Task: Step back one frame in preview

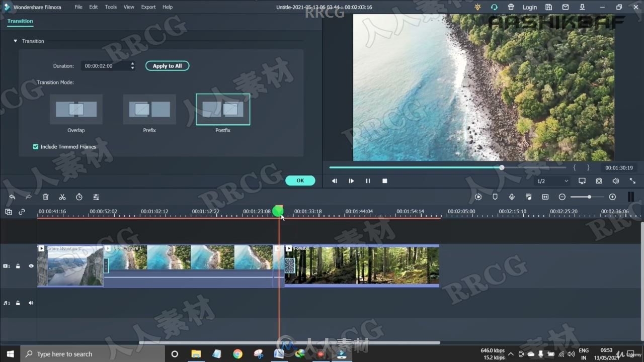Action: pyautogui.click(x=335, y=181)
